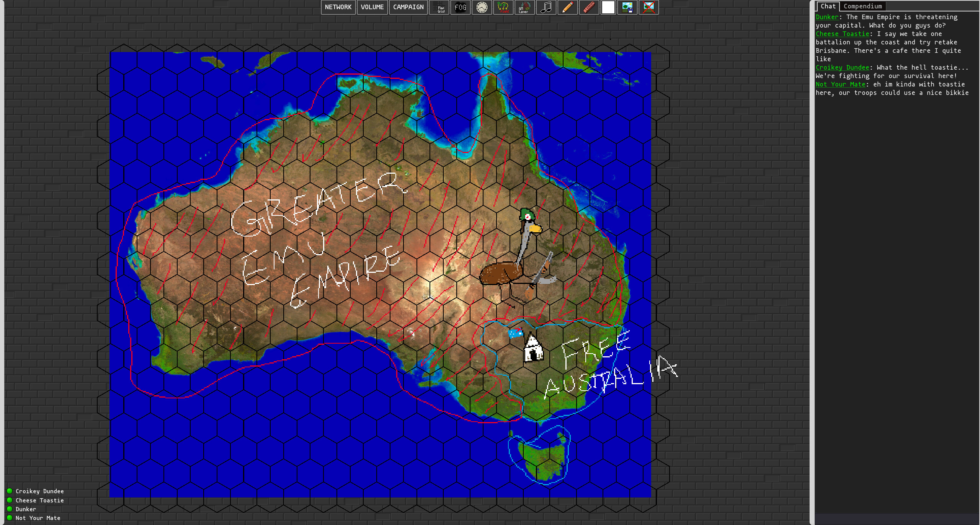Open the CAMPAIGN menu
This screenshot has height=525, width=980.
point(408,7)
